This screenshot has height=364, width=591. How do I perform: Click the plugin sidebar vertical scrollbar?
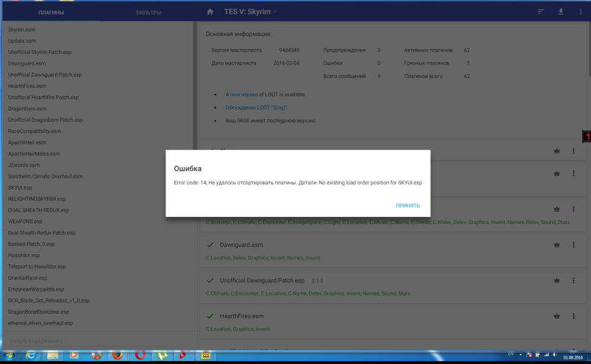pyautogui.click(x=195, y=87)
